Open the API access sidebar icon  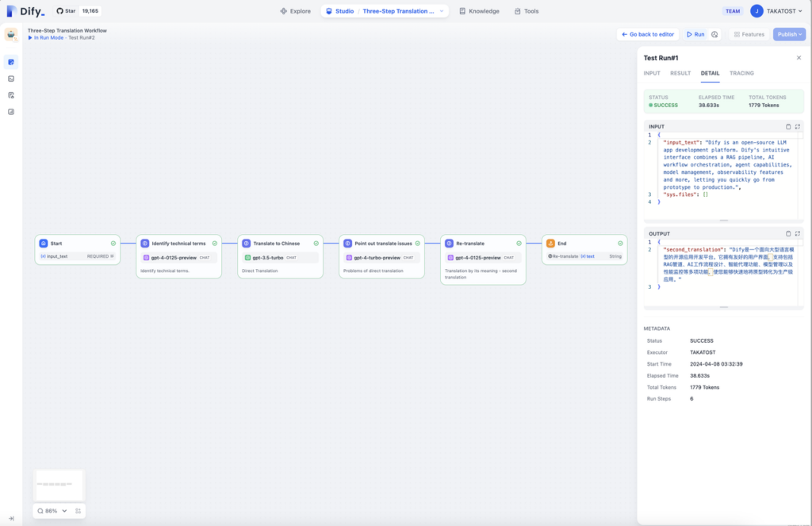click(x=11, y=79)
